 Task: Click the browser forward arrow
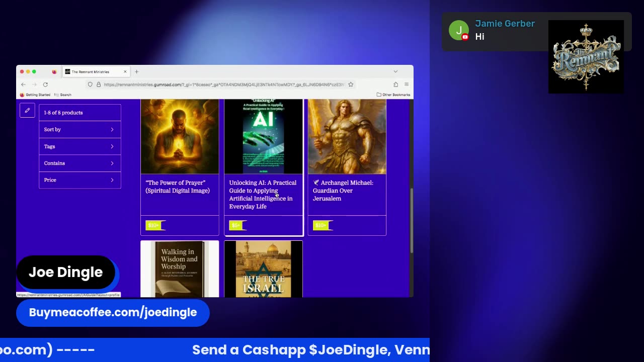(34, 84)
